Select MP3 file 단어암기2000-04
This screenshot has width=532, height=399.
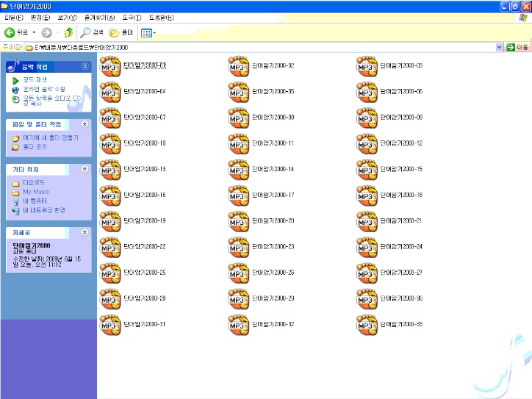tap(133, 92)
